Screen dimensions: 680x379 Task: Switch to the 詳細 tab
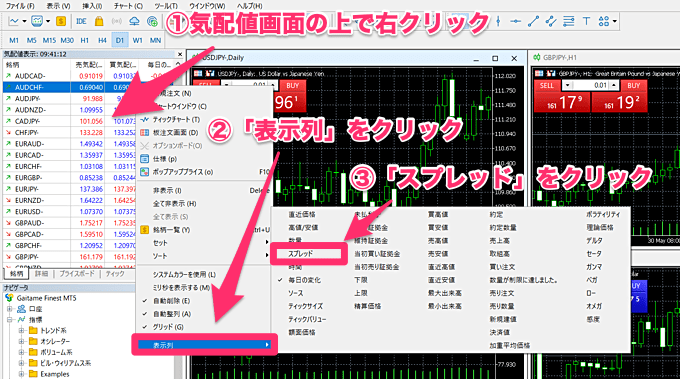42,274
